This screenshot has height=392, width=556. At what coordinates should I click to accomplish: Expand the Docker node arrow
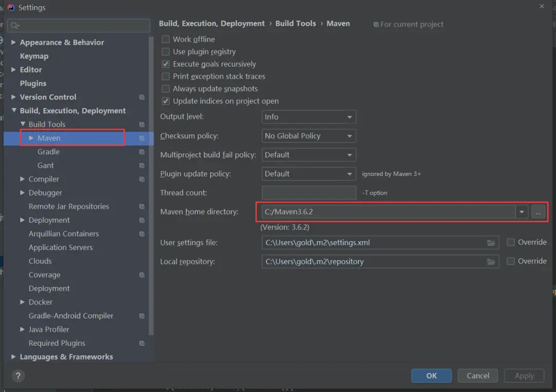tap(22, 302)
